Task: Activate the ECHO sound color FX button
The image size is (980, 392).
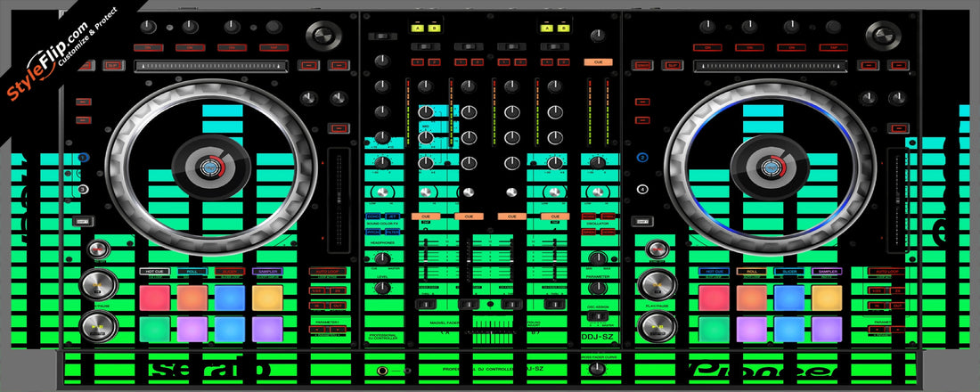Action: coord(373,216)
